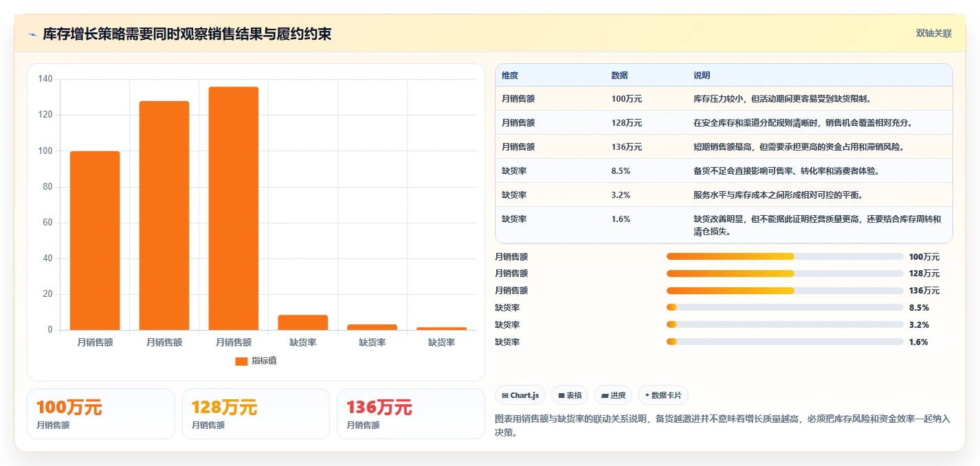This screenshot has width=980, height=466.
Task: Click the 数据 column header
Action: coord(619,76)
